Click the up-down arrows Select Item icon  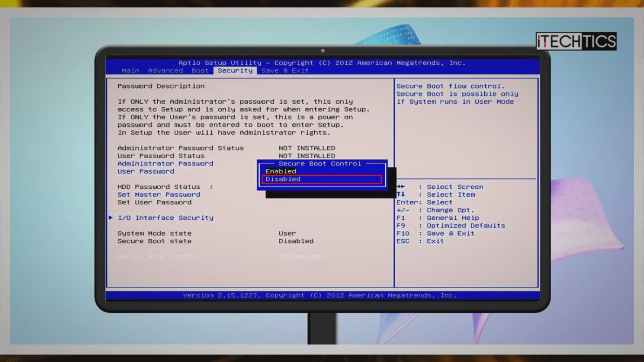click(401, 194)
